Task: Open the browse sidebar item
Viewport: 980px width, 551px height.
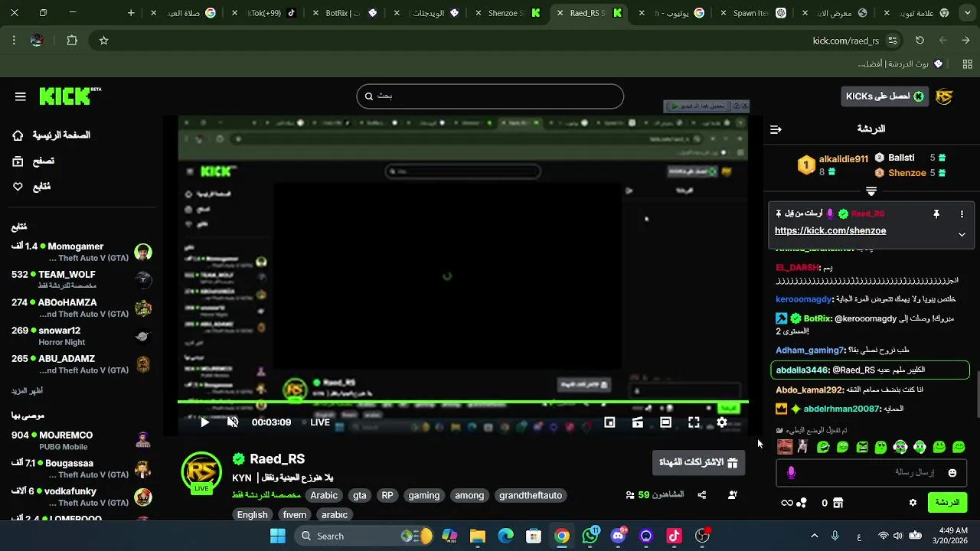Action: click(x=33, y=161)
